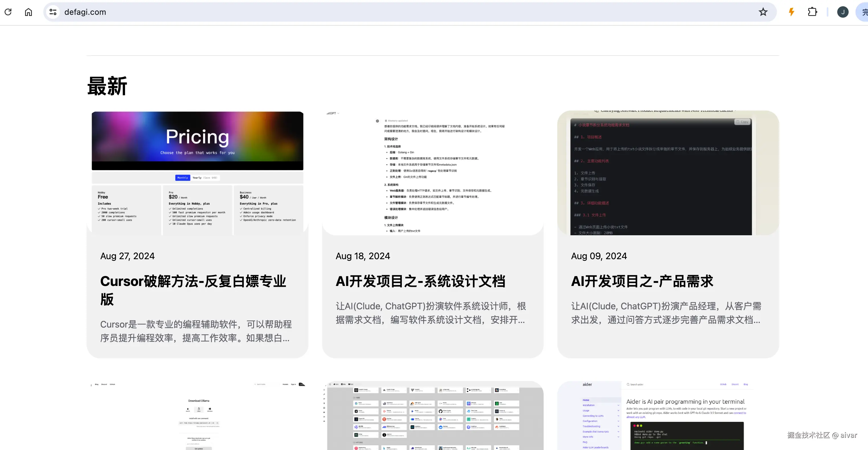The height and width of the screenshot is (450, 868).
Task: Click the Copy button in the code thumbnail
Action: [x=742, y=122]
